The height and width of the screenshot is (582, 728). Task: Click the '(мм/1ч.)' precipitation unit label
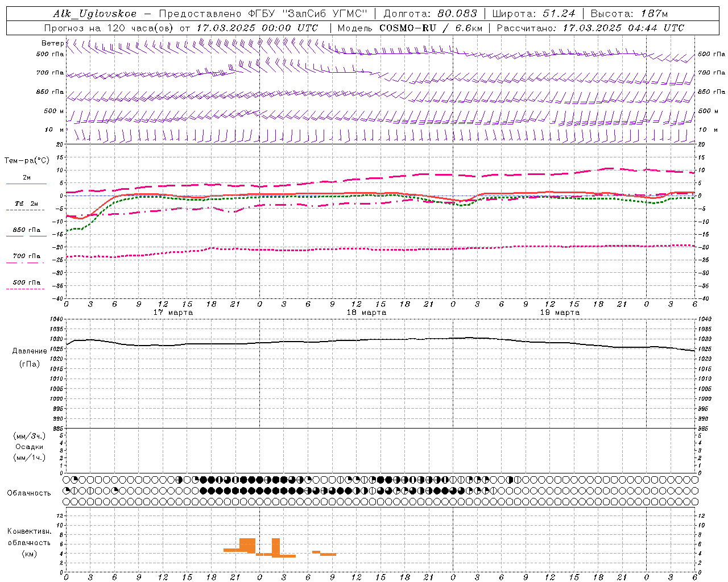click(x=30, y=458)
